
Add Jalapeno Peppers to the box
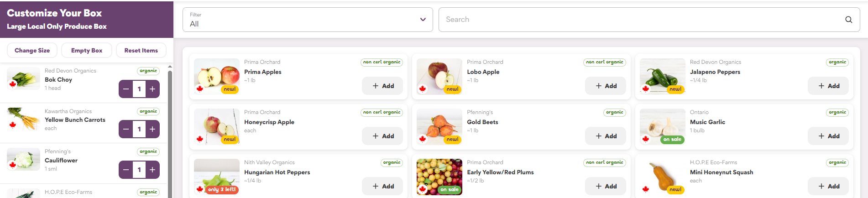828,86
